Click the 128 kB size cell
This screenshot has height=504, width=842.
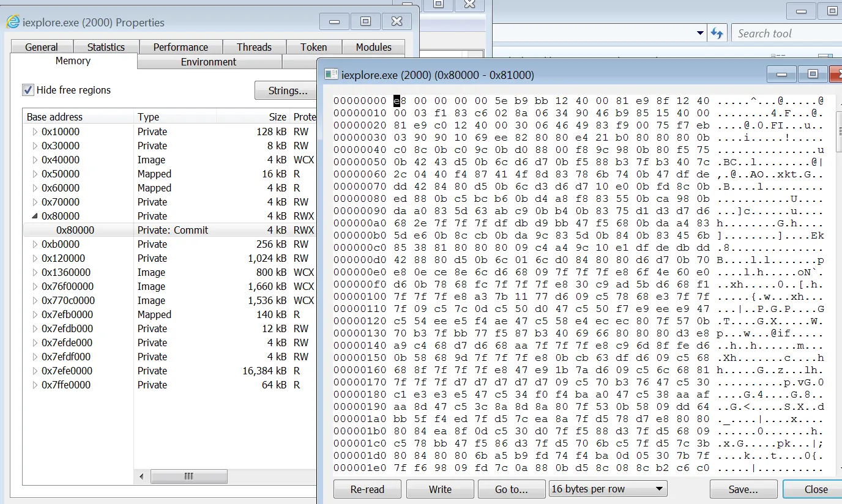coord(271,132)
